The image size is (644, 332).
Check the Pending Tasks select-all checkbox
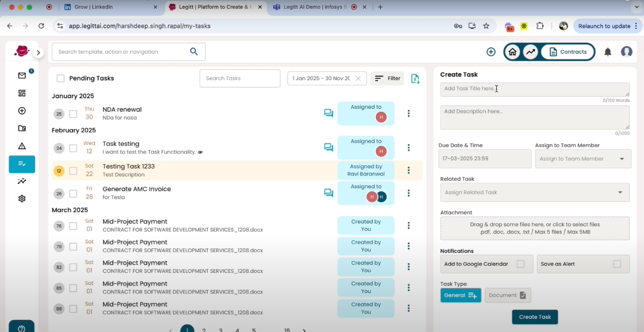point(61,78)
